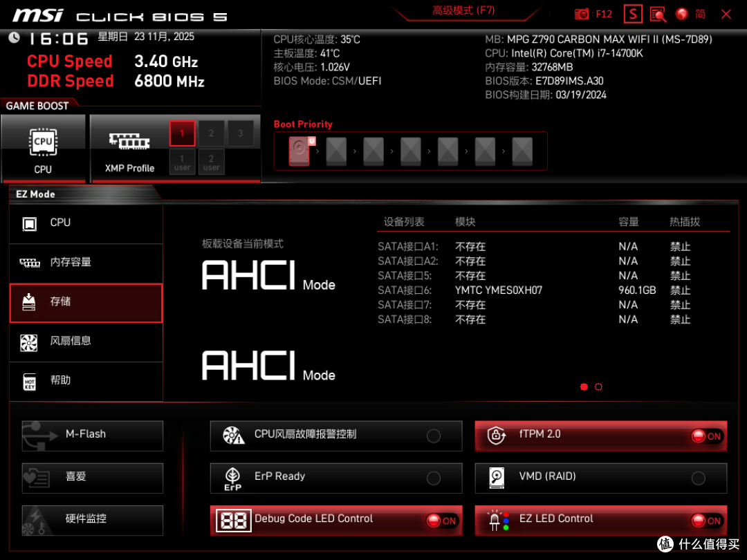Click the ErP leaf icon
This screenshot has width=747, height=560.
tap(232, 478)
